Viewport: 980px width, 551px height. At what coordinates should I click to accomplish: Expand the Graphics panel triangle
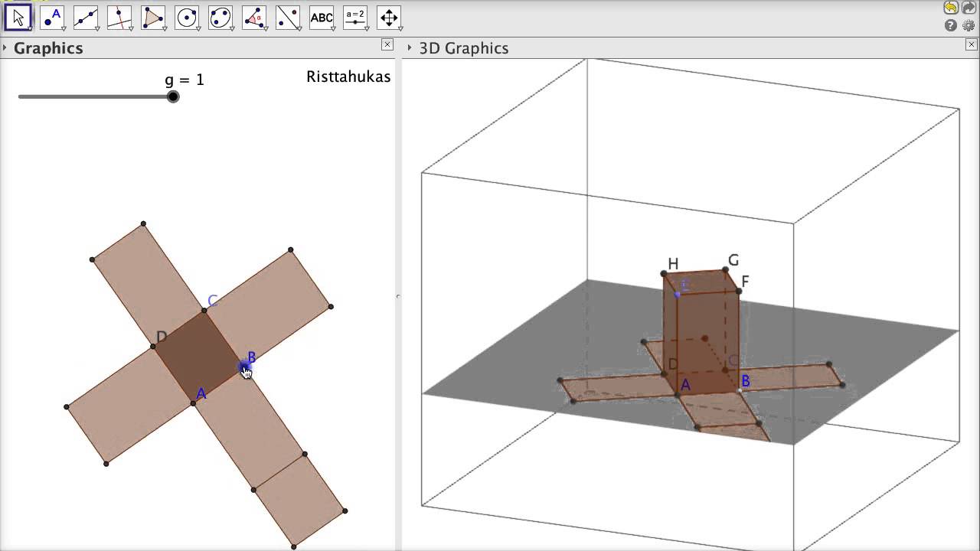click(5, 47)
